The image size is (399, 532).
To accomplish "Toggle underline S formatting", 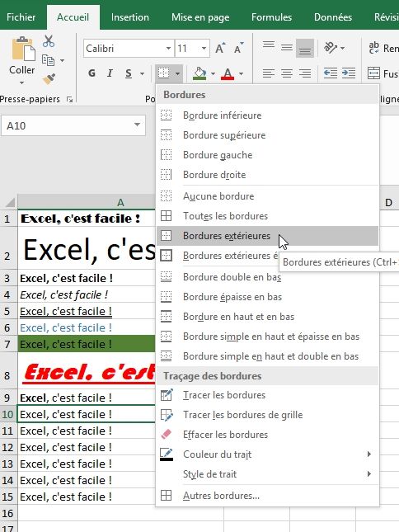I will coord(129,73).
